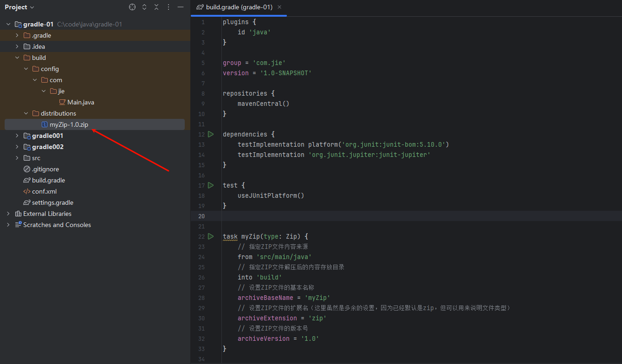The image size is (622, 364).
Task: Click archiveVersion in the editor
Action: tap(264, 338)
